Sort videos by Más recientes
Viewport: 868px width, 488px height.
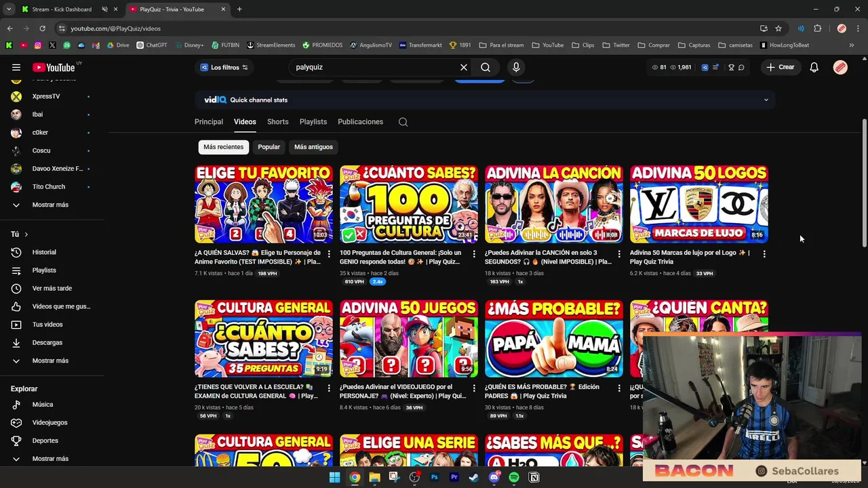223,147
